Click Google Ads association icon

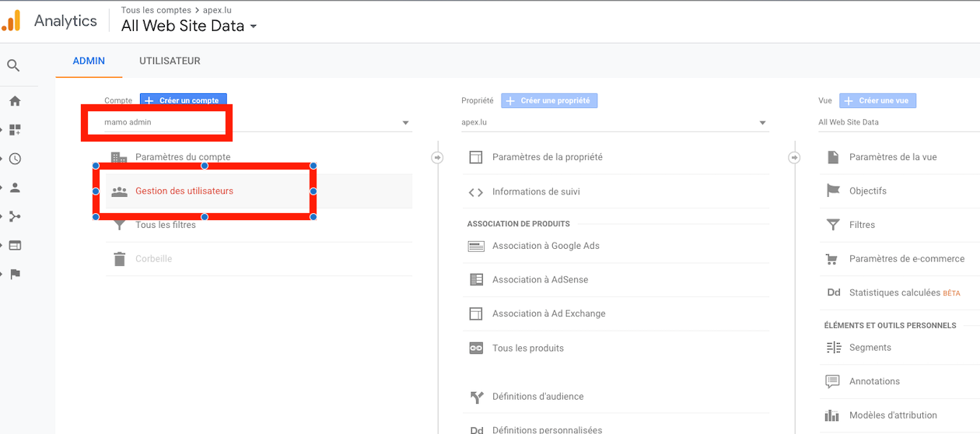click(476, 246)
